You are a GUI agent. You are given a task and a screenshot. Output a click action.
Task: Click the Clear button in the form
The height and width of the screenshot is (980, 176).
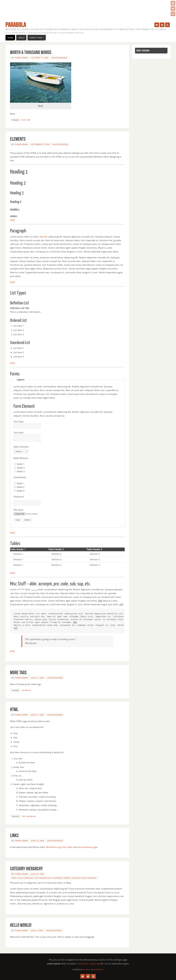[x=18, y=520]
